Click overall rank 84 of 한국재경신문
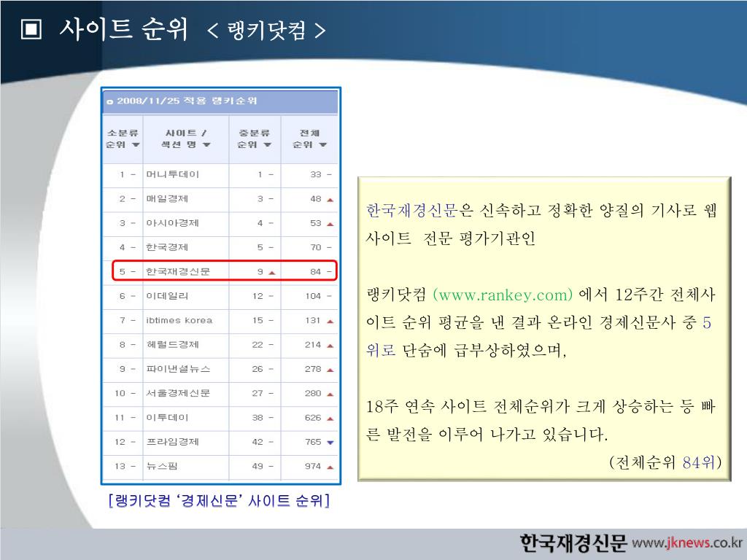 tap(316, 271)
